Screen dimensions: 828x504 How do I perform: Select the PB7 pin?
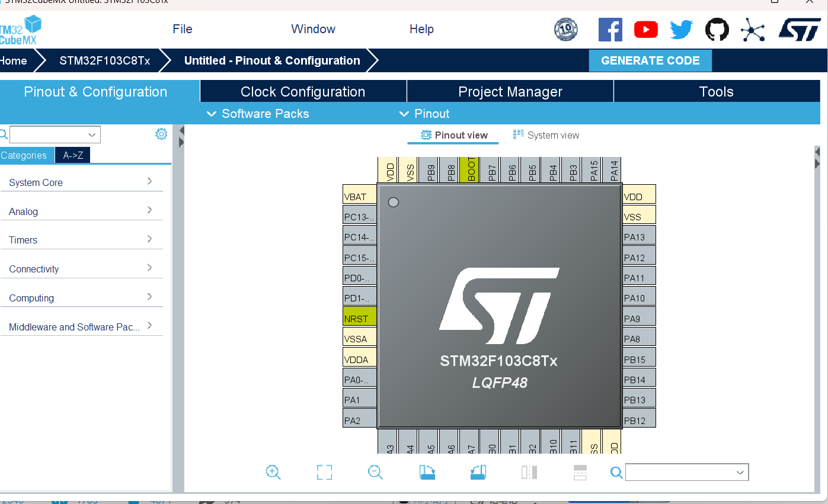490,169
